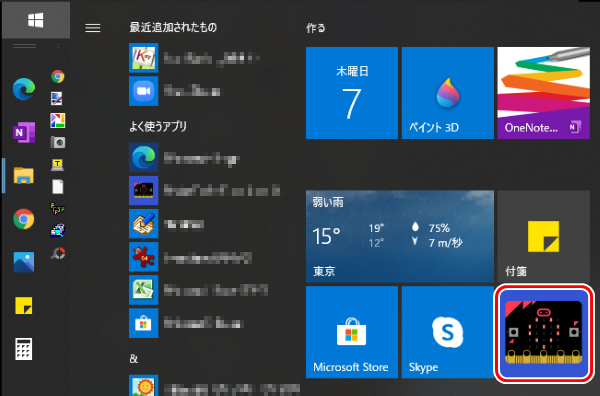
Task: Click the 作る tile group title
Action: pyautogui.click(x=316, y=28)
